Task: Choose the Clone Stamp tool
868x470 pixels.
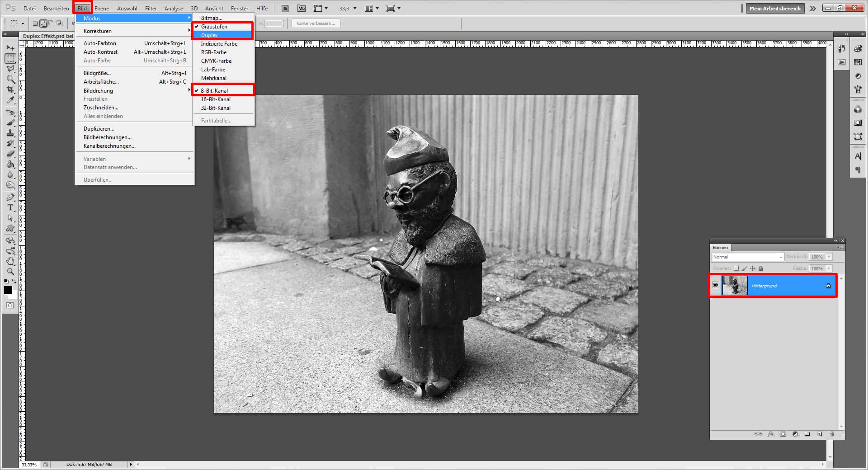Action: (x=10, y=133)
